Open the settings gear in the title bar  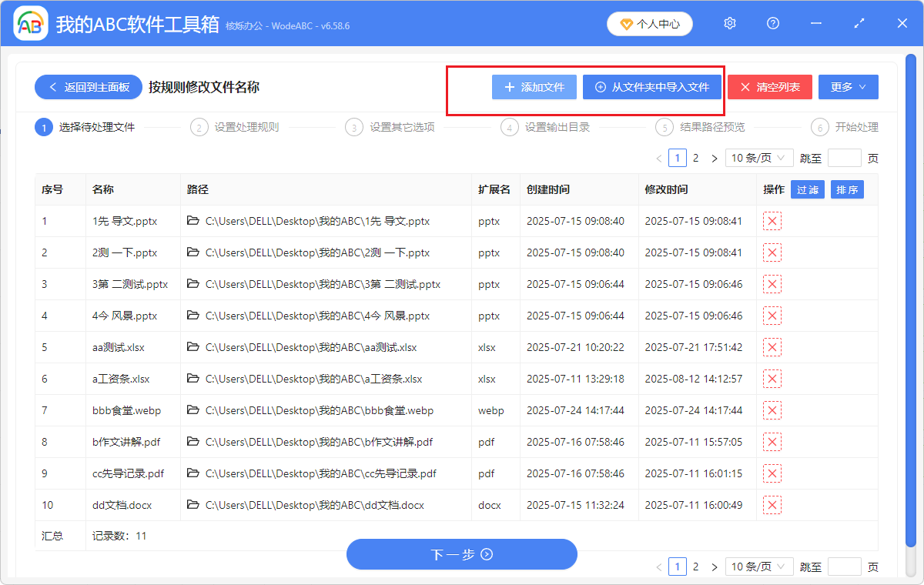[729, 23]
